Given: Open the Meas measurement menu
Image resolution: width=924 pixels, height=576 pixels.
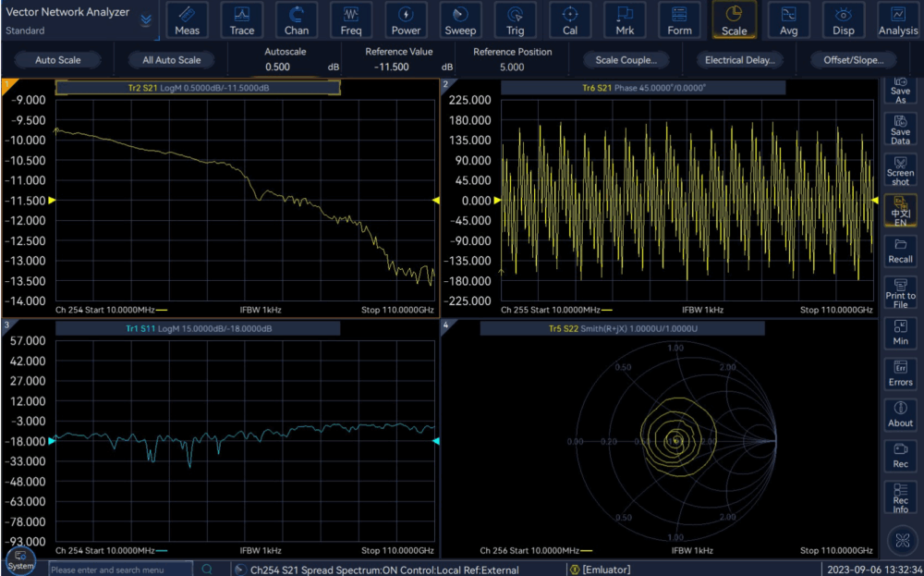Looking at the screenshot, I should point(187,20).
